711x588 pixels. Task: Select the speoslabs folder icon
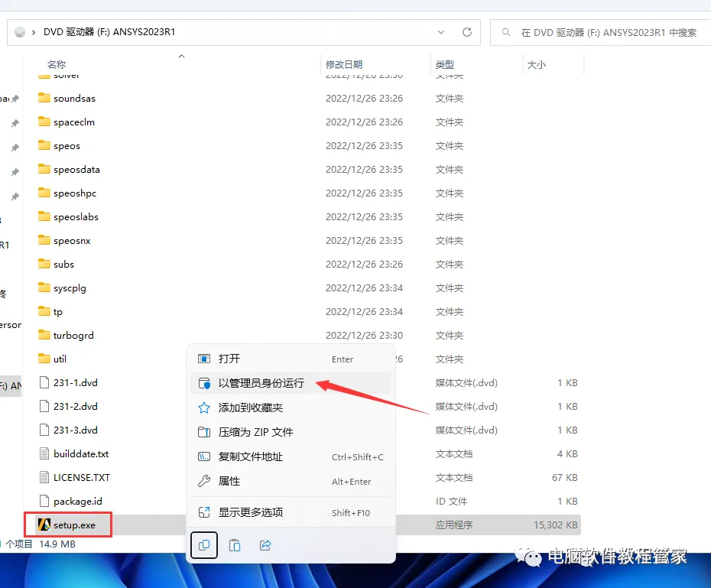(44, 216)
